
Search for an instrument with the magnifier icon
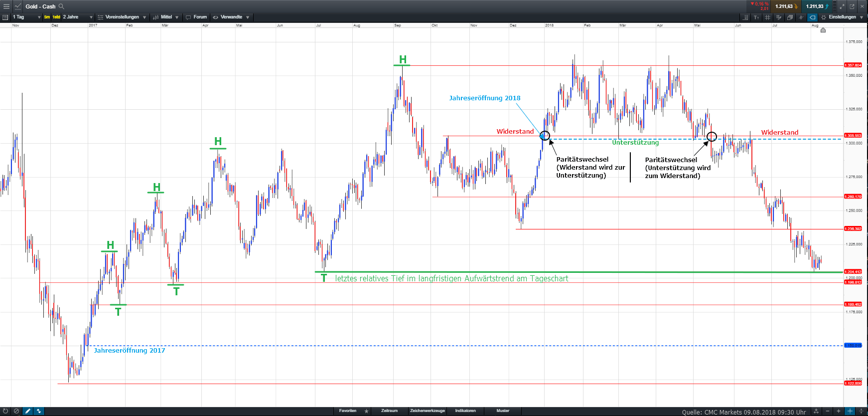(x=62, y=6)
